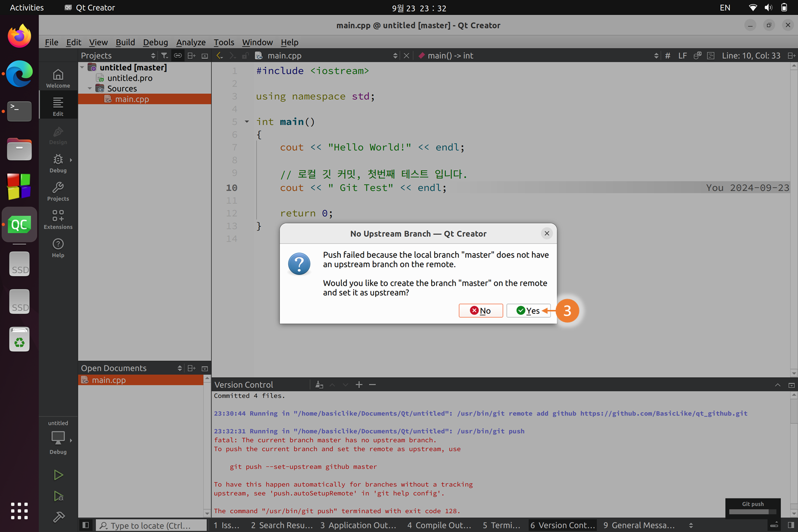Open the Debug mode in sidebar
This screenshot has height=532, width=798.
(x=58, y=163)
